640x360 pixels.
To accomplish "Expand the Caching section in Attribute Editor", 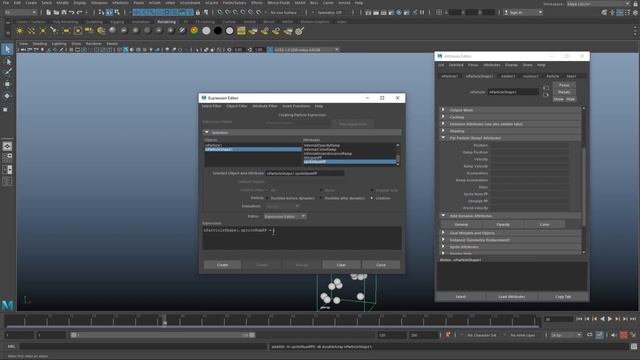I will (443, 117).
